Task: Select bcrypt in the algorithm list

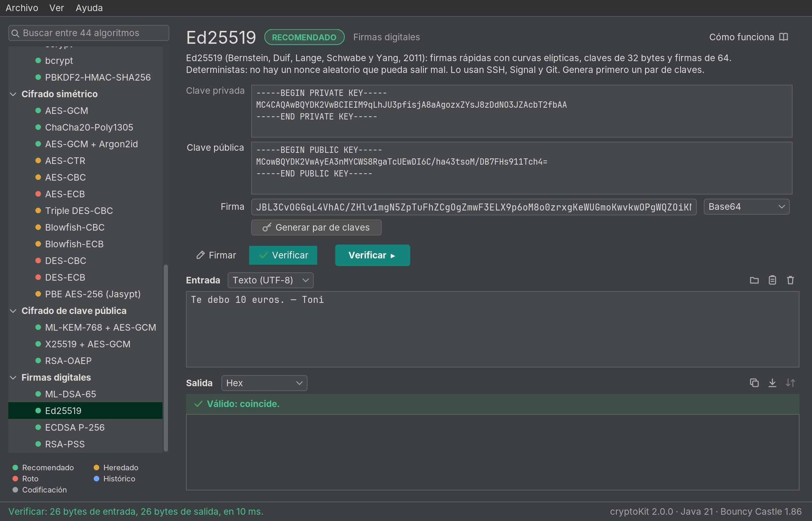Action: (x=85, y=61)
